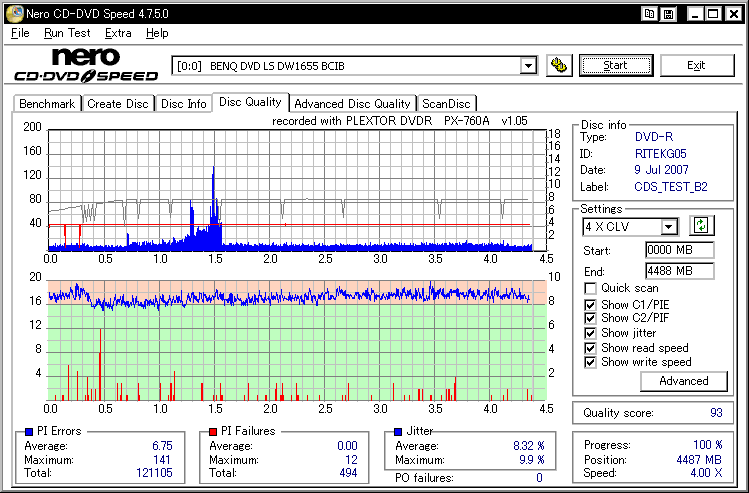This screenshot has height=493, width=749.
Task: Open the Help menu
Action: point(157,33)
